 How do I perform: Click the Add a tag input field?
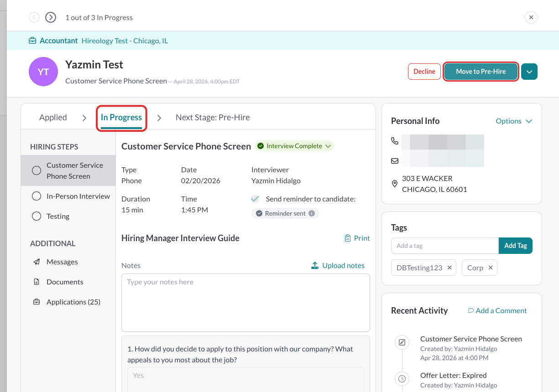point(445,246)
